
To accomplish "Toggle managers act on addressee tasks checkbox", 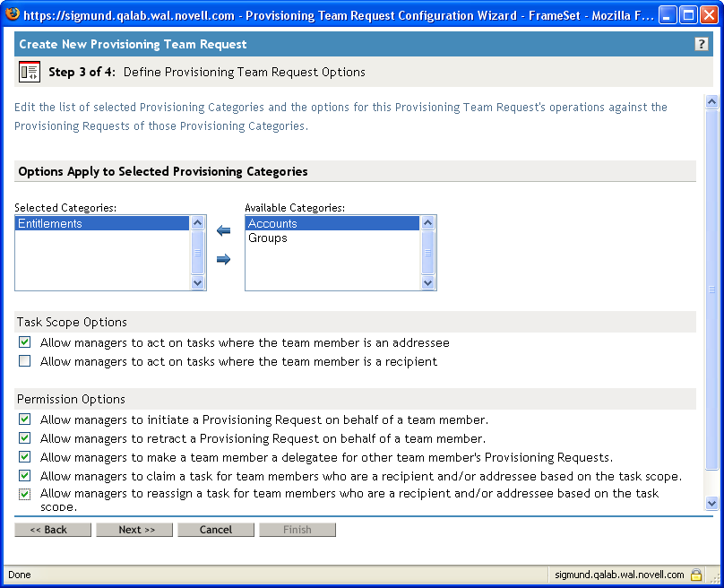I will (25, 342).
